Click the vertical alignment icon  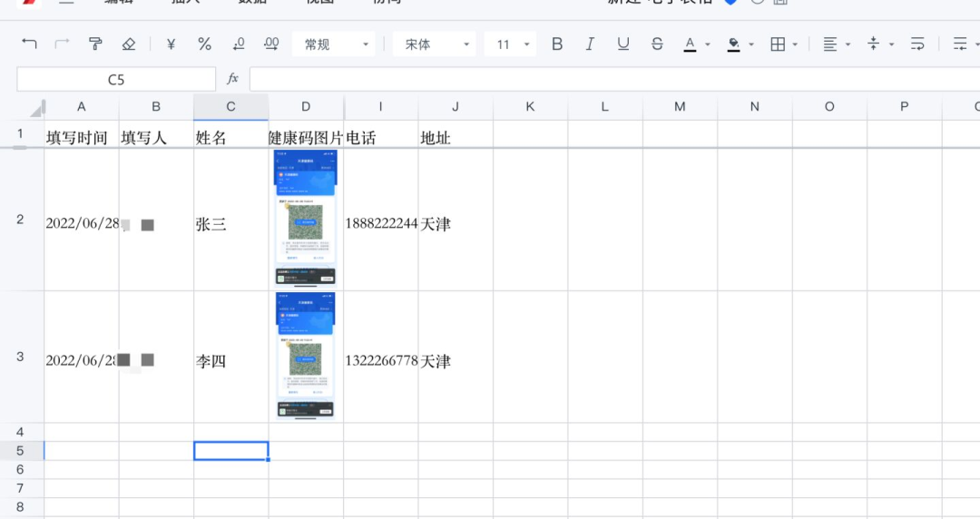(x=874, y=44)
